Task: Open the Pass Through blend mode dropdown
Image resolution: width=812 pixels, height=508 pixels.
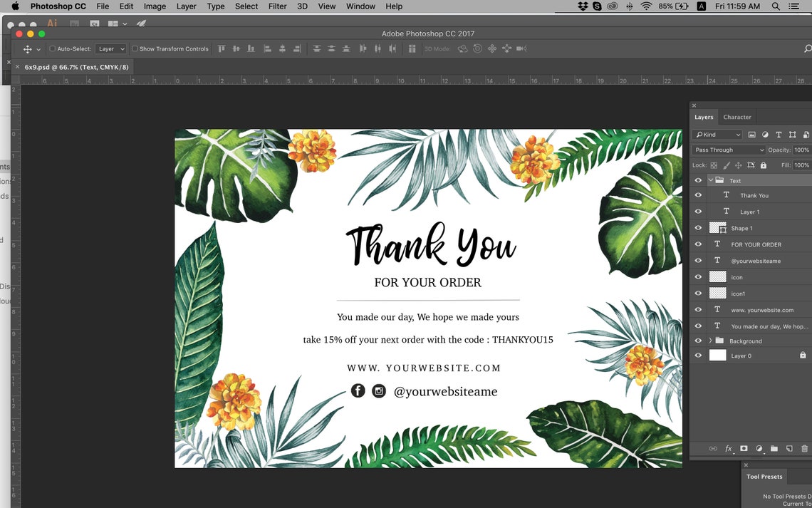Action: click(x=728, y=150)
